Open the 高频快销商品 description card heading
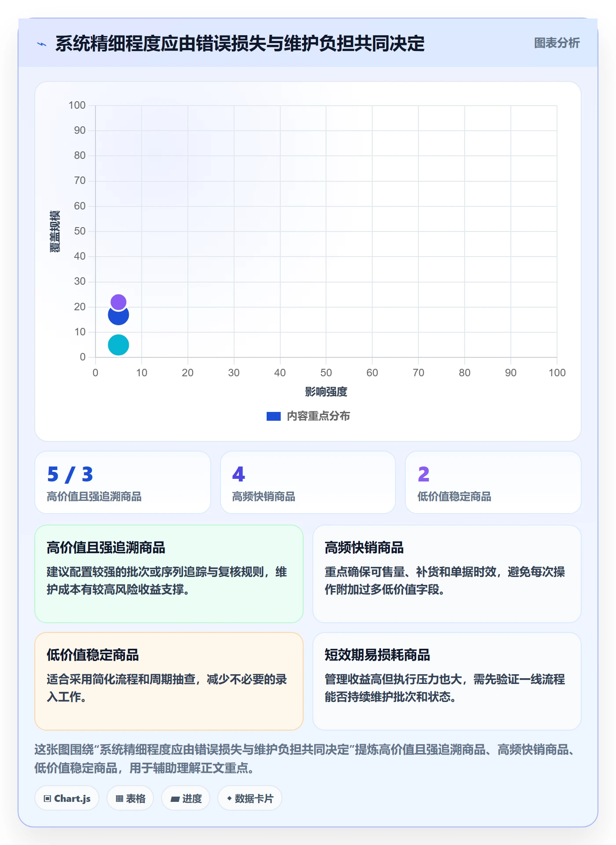The height and width of the screenshot is (845, 616). [364, 547]
